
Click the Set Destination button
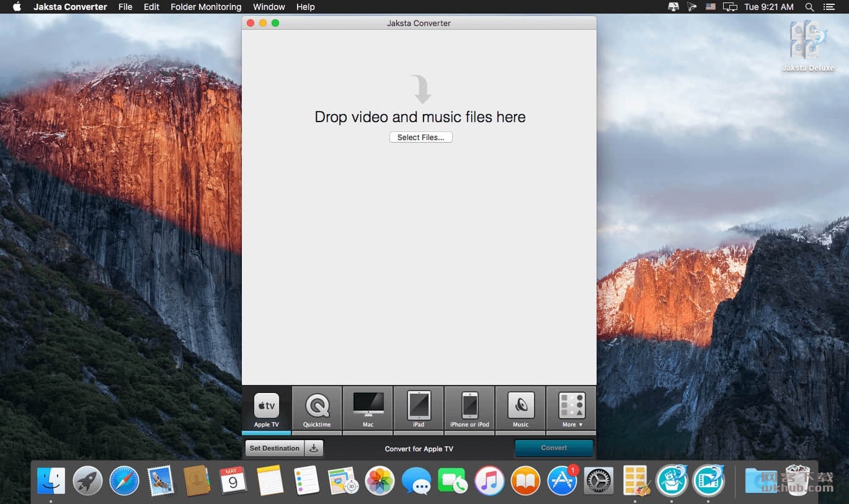[x=275, y=448]
